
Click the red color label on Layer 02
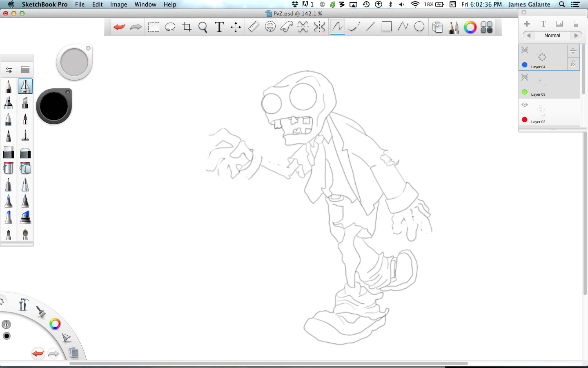[525, 120]
